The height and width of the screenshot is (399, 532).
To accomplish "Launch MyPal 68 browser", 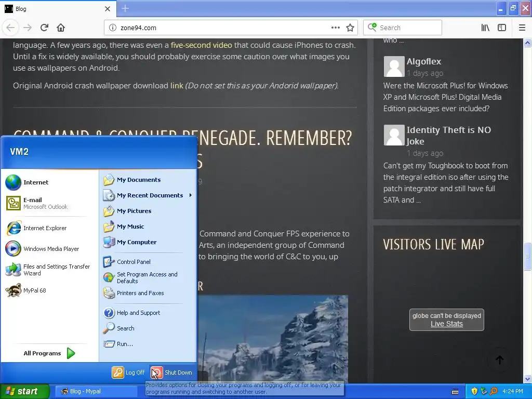I will point(49,290).
